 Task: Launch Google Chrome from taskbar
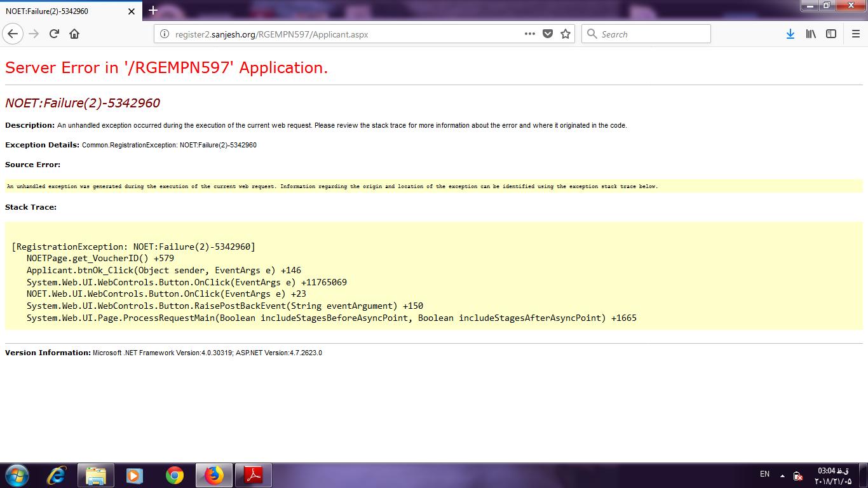tap(174, 475)
